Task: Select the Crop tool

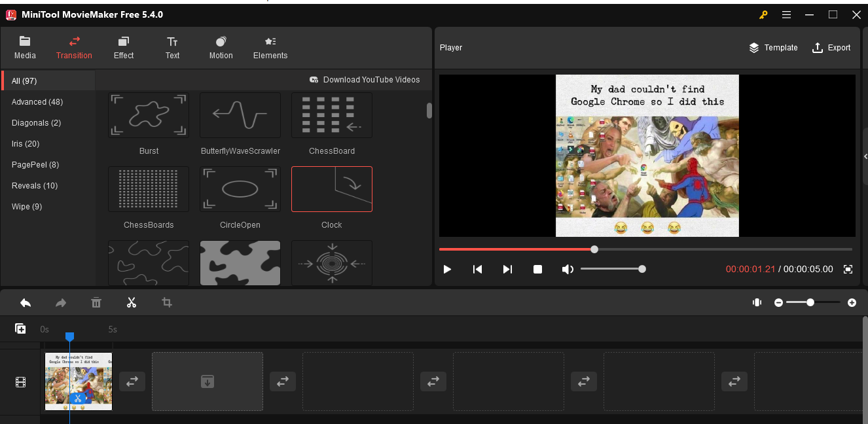Action: point(167,302)
